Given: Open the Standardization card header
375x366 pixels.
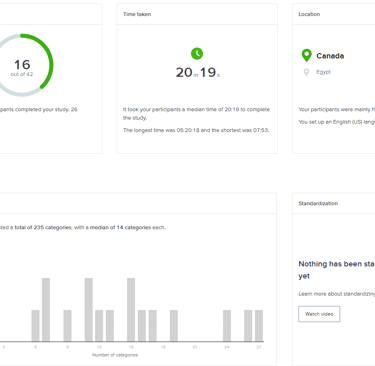Looking at the screenshot, I should pos(334,203).
